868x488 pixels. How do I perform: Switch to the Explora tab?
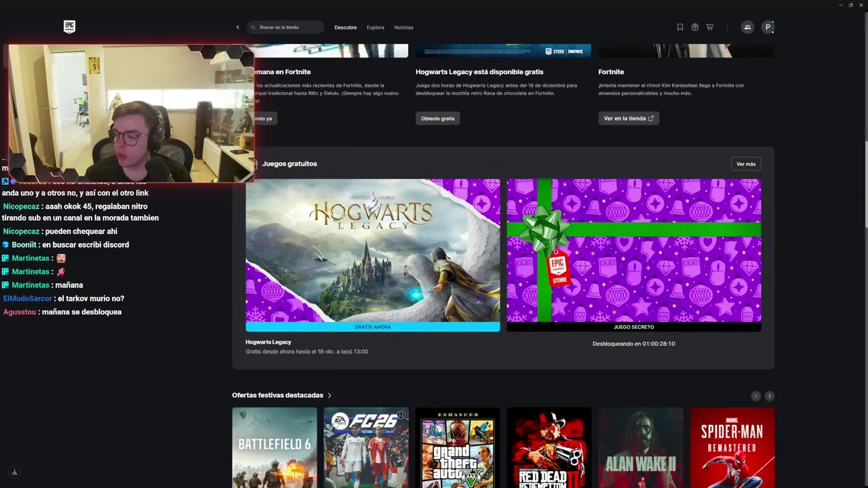pos(375,27)
